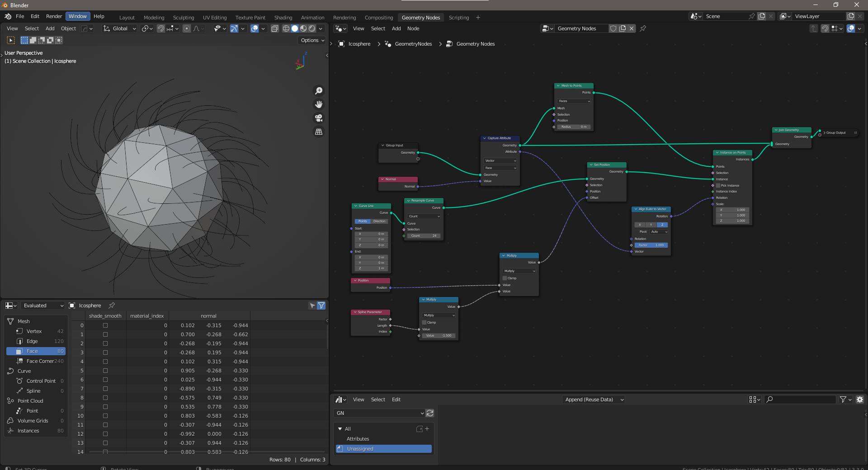Adjust Factor slider on Align Euler node
This screenshot has height=470, width=868.
click(651, 245)
